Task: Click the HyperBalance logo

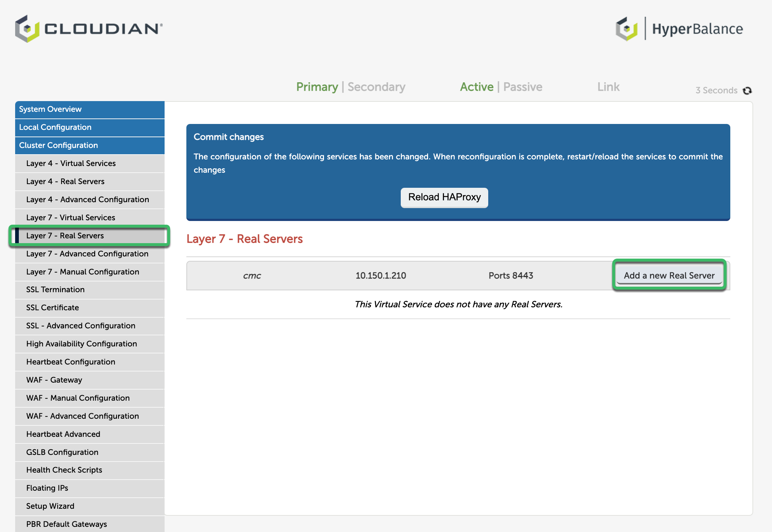Action: click(679, 29)
